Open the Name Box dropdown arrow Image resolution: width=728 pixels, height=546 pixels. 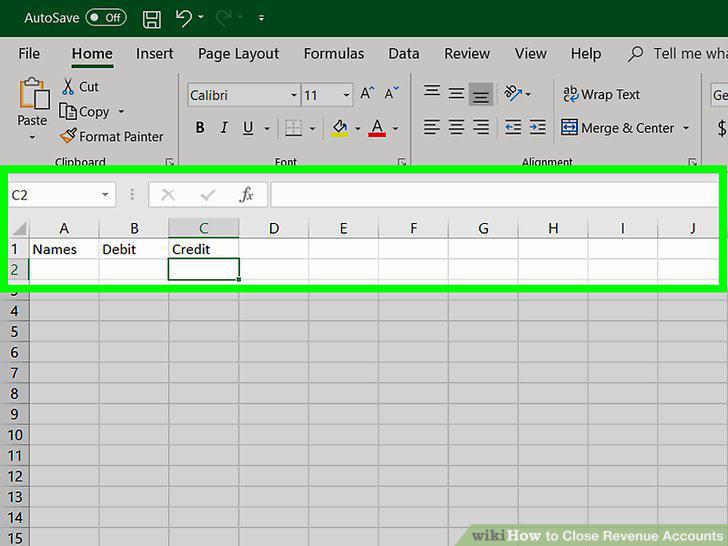click(105, 195)
